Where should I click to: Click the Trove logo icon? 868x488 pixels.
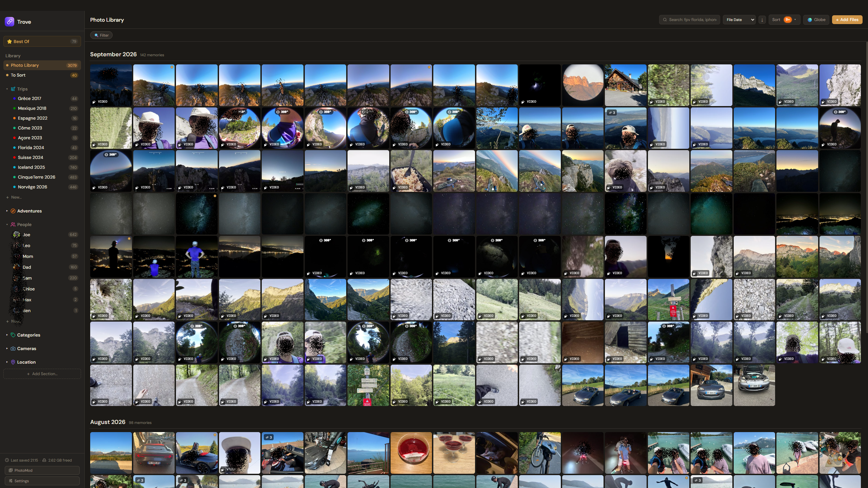point(9,22)
